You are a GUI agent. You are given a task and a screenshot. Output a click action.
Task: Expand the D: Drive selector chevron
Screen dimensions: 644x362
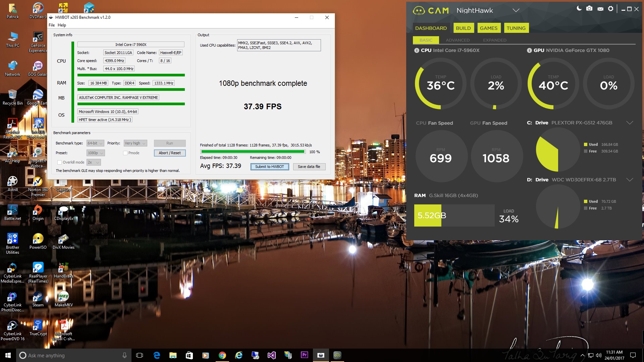pos(630,180)
